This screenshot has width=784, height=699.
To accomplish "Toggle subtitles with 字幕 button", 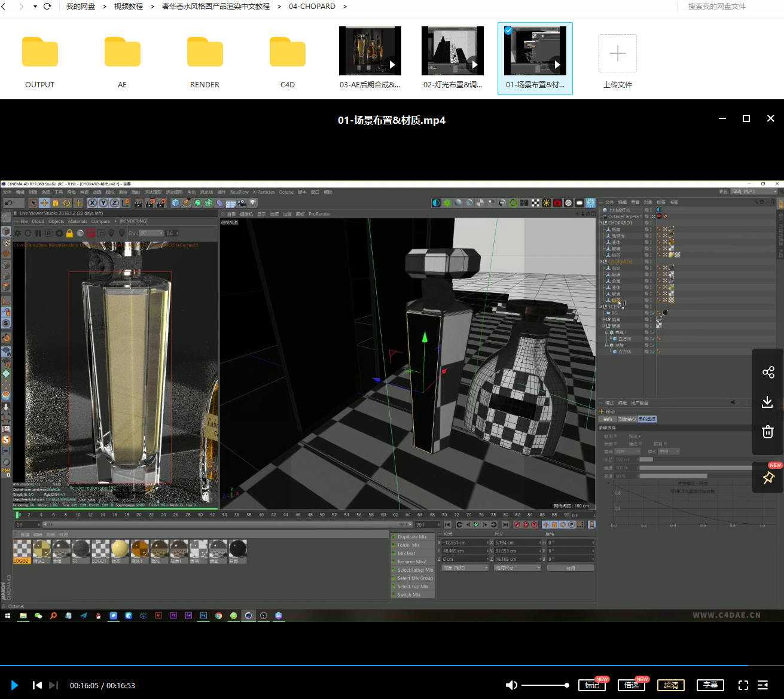I will [x=710, y=685].
